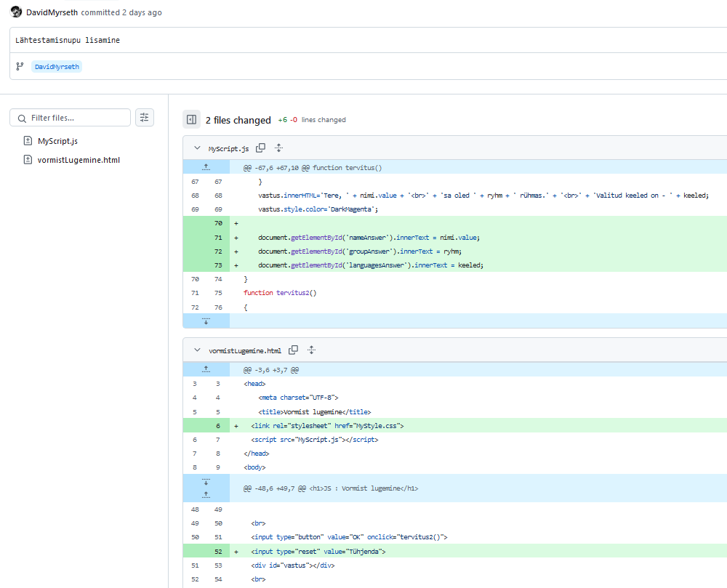
Task: Click added line 6 stylesheet link row
Action: click(x=455, y=425)
